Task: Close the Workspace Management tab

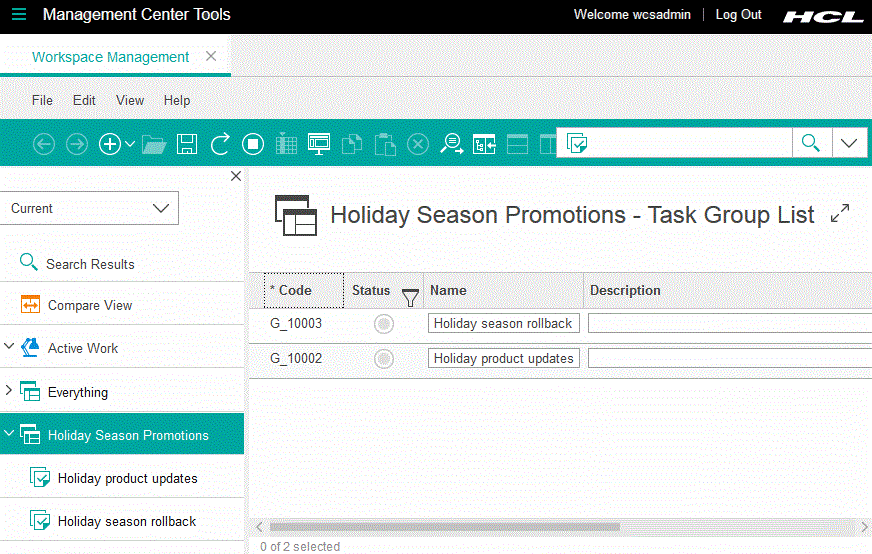Action: [x=211, y=56]
